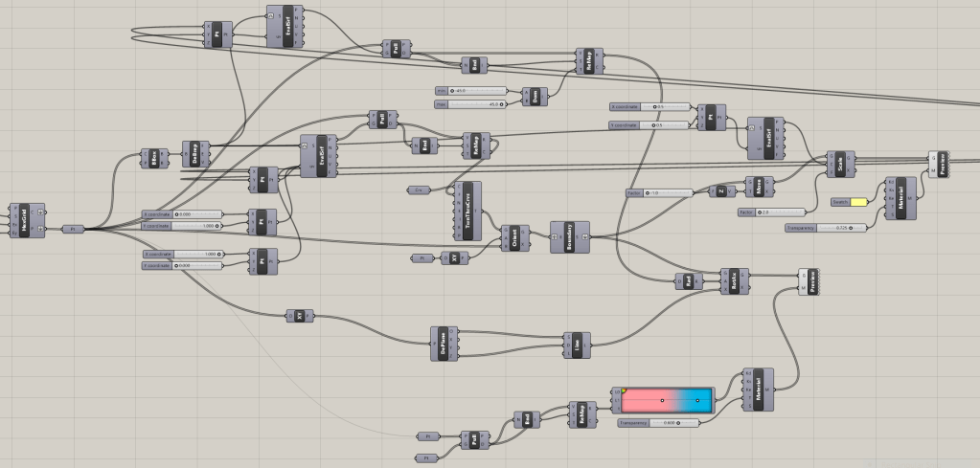This screenshot has width=980, height=468.
Task: Select the Crv curve parameter node
Action: point(420,190)
